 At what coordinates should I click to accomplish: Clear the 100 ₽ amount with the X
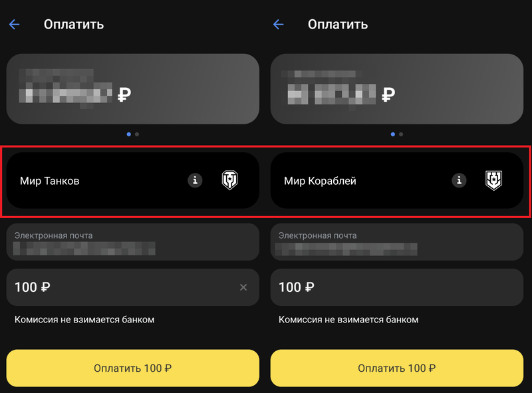point(244,287)
